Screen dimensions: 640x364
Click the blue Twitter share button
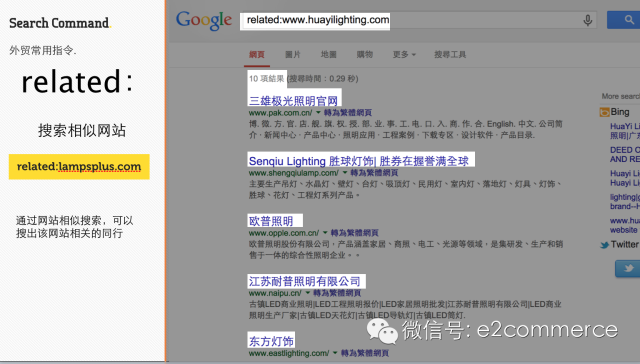[628, 269]
